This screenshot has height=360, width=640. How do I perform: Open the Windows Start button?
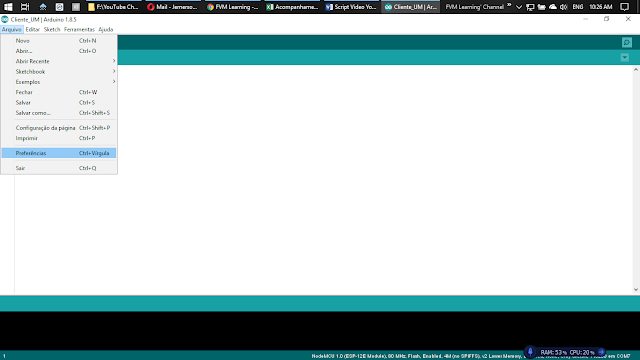(8, 7)
